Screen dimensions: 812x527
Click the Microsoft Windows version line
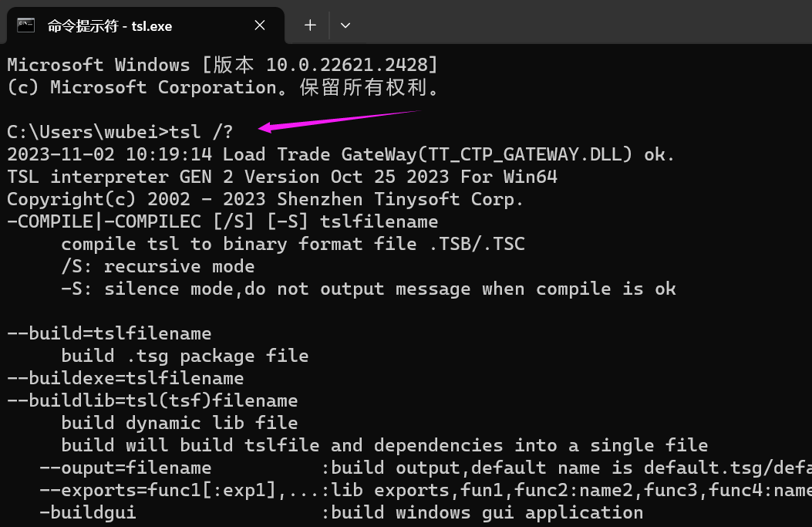coord(222,65)
